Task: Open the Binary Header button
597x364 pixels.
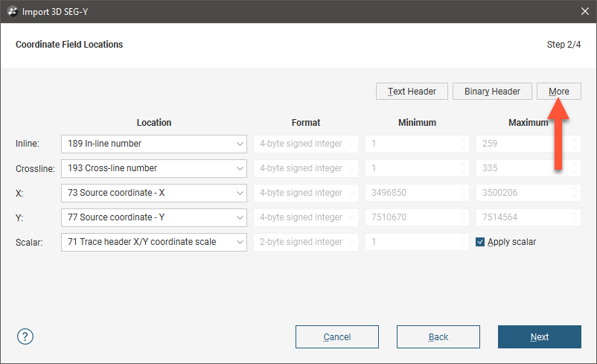Action: [492, 92]
